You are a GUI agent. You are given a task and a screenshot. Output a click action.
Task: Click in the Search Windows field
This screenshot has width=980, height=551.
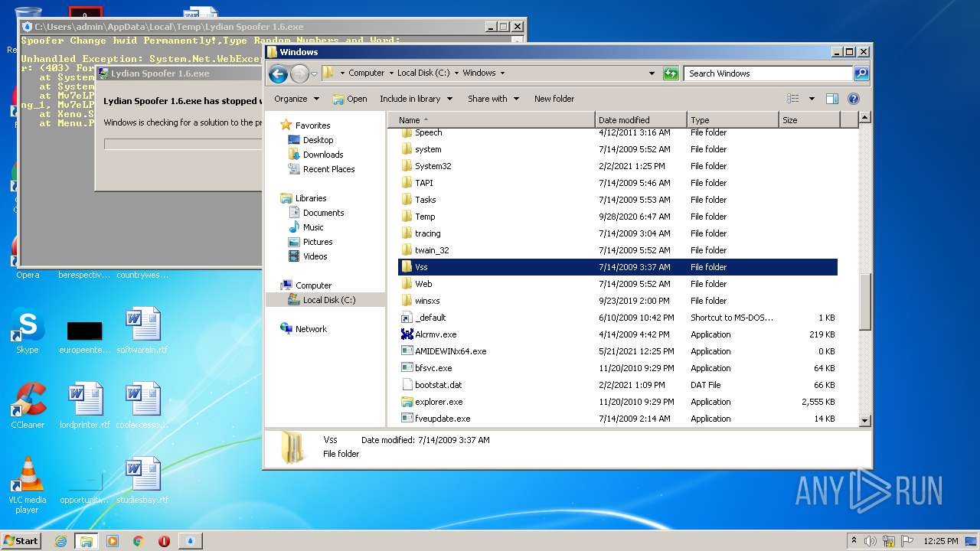click(x=768, y=73)
